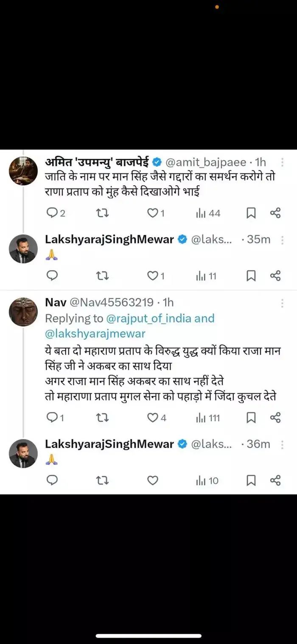297x644 pixels.
Task: Open more options for LakshyarajSinghMewar's first reply
Action: [x=283, y=239]
